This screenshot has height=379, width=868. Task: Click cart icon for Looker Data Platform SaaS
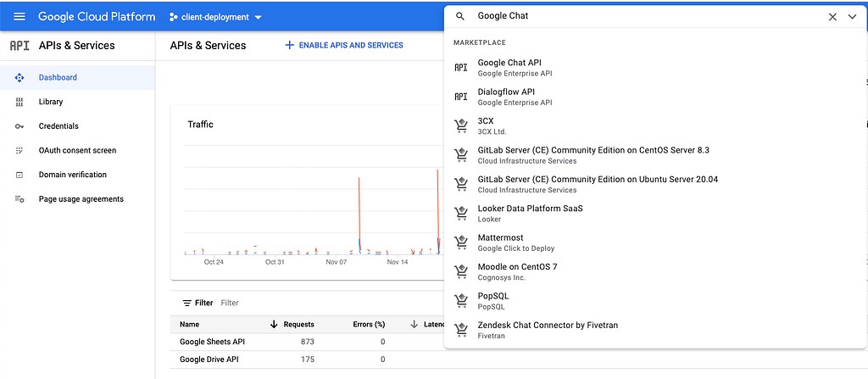460,214
